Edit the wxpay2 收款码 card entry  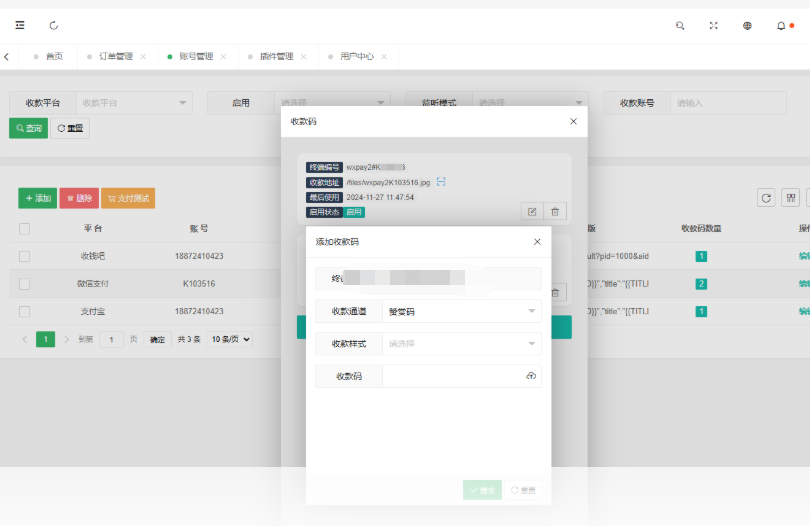pos(532,211)
